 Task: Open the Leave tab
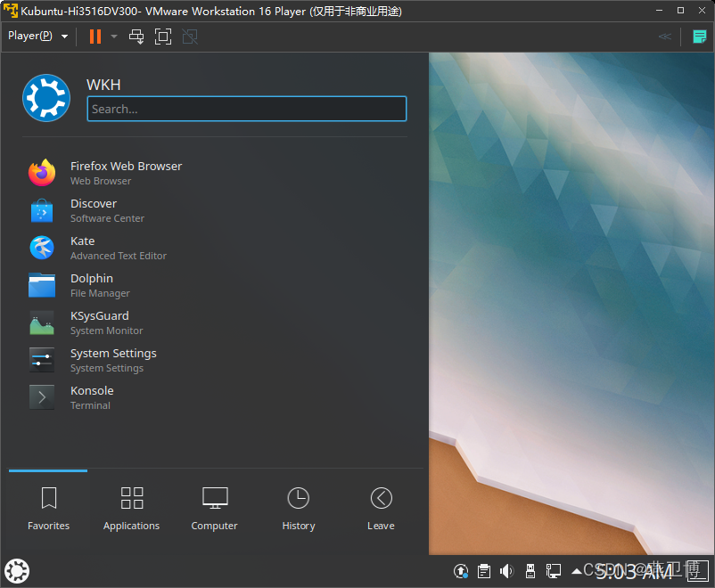[381, 509]
